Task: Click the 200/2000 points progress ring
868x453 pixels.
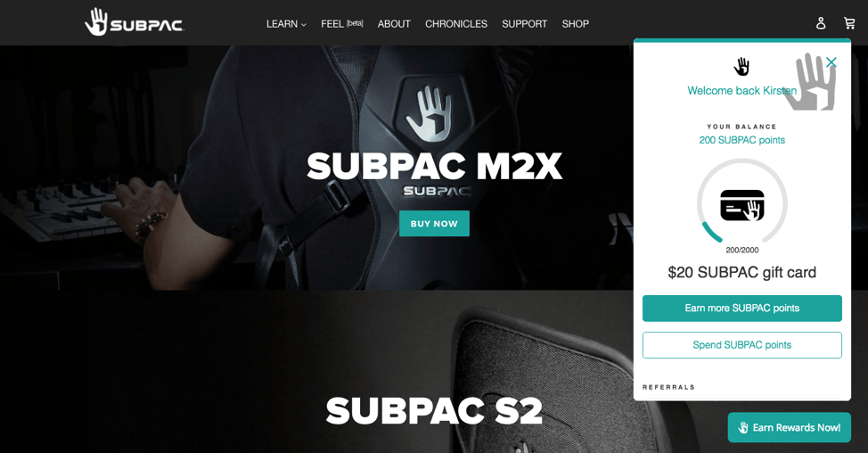Action: coord(741,202)
